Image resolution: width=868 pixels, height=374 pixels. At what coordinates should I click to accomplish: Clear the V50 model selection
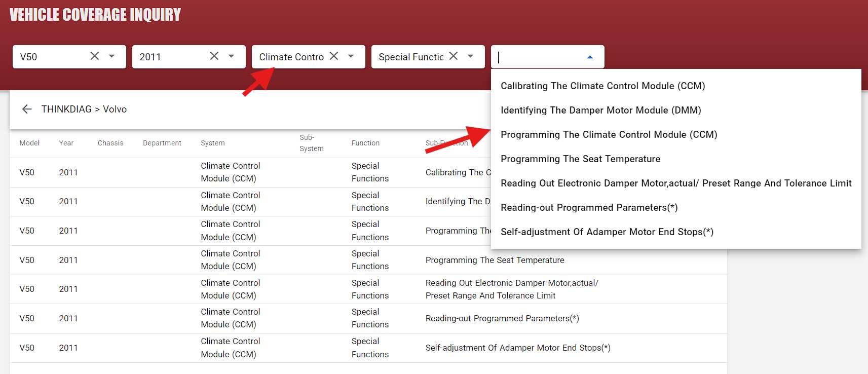tap(94, 56)
